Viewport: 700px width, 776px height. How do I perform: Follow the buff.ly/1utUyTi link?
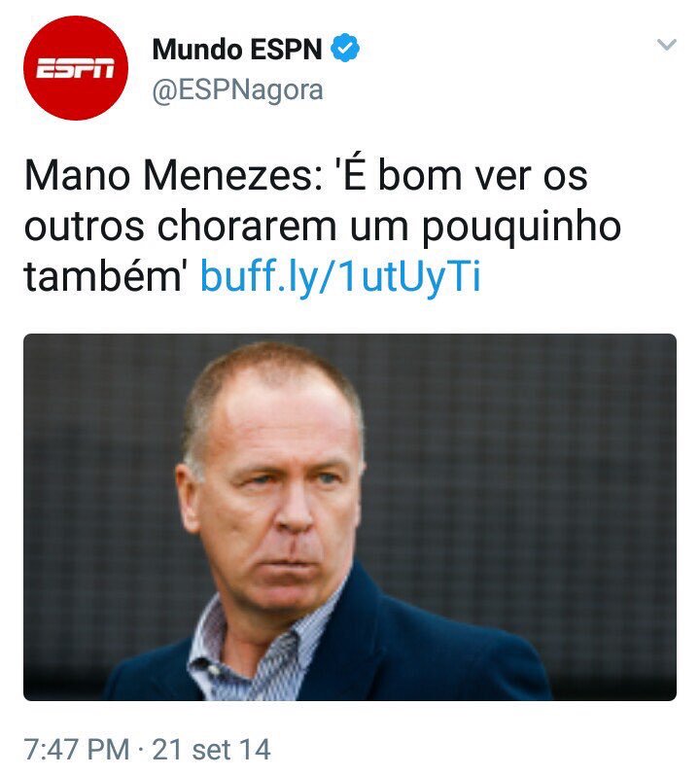pos(340,276)
